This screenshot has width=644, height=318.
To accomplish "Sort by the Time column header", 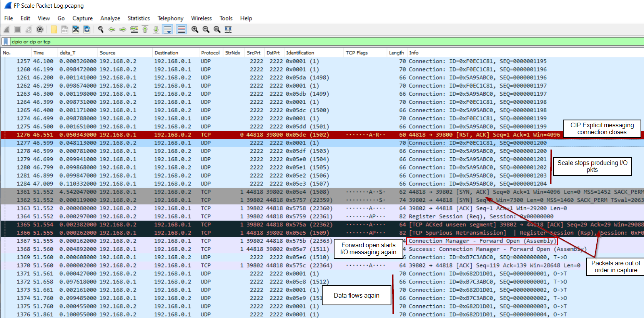I will pyautogui.click(x=44, y=53).
